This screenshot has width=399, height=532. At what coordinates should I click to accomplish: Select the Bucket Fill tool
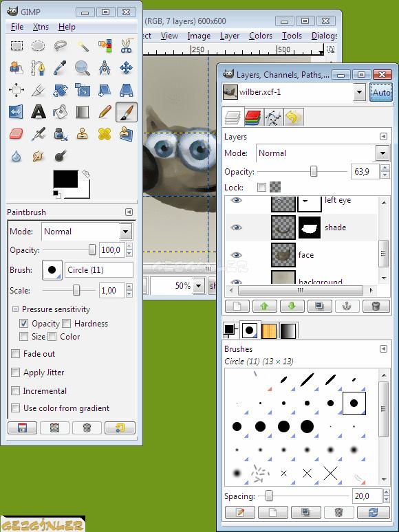(x=60, y=112)
